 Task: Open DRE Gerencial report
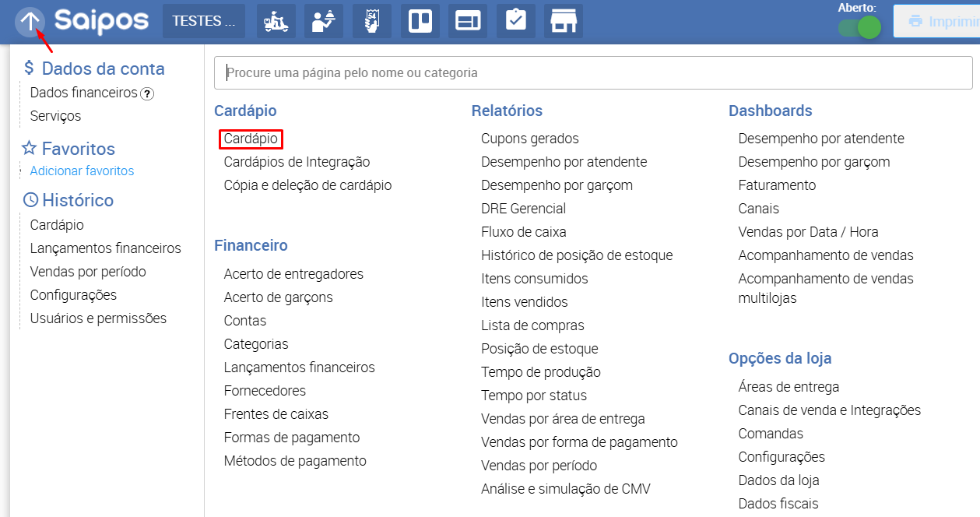[523, 209]
